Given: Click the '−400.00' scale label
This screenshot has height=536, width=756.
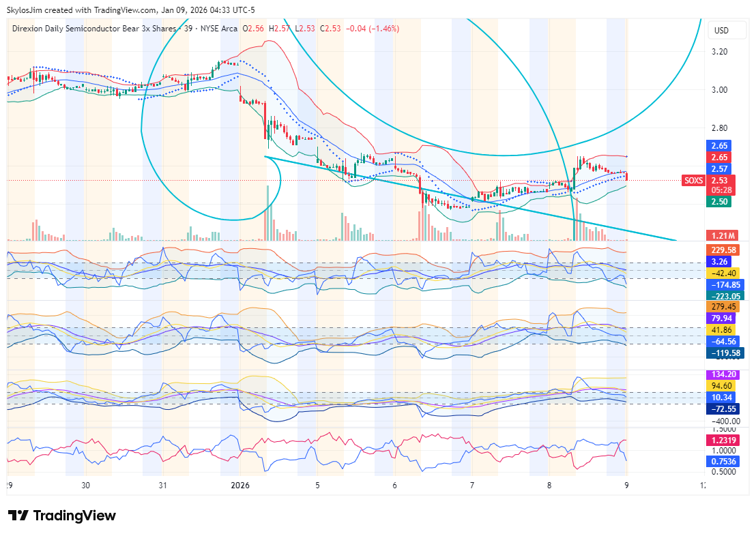Looking at the screenshot, I should point(725,421).
